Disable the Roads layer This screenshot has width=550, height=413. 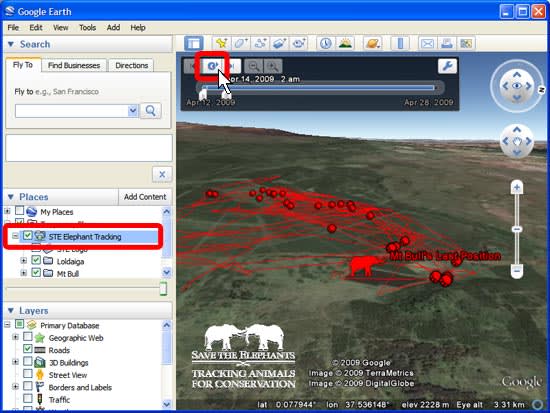click(x=27, y=349)
